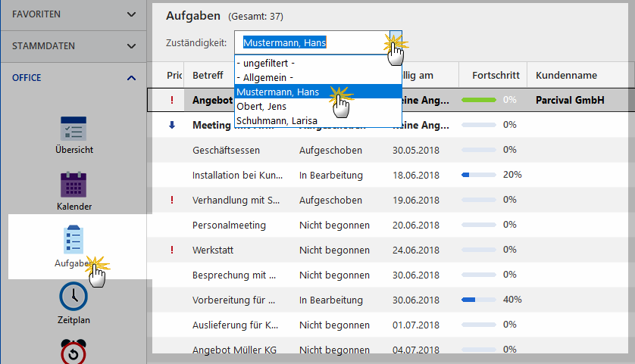Click '20%' progress value
The width and height of the screenshot is (635, 364).
click(512, 175)
